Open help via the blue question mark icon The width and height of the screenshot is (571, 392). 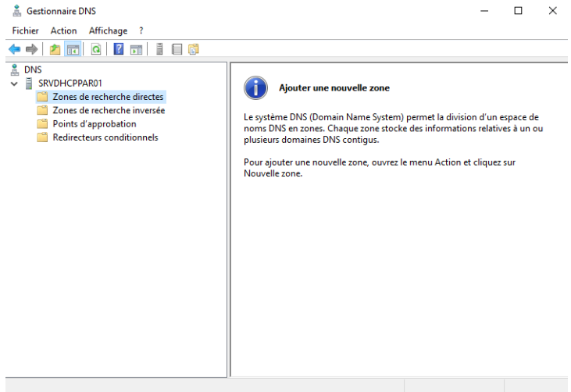(119, 49)
